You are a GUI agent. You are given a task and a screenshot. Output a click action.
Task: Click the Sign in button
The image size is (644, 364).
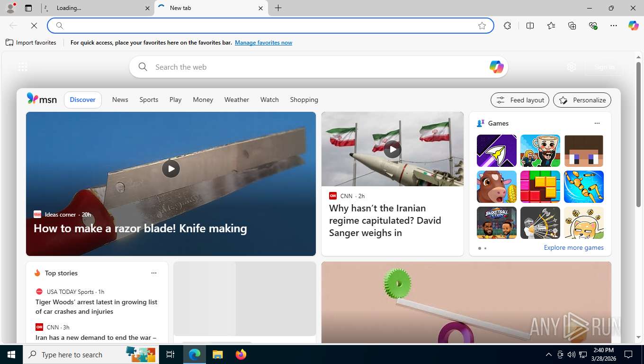coord(604,67)
